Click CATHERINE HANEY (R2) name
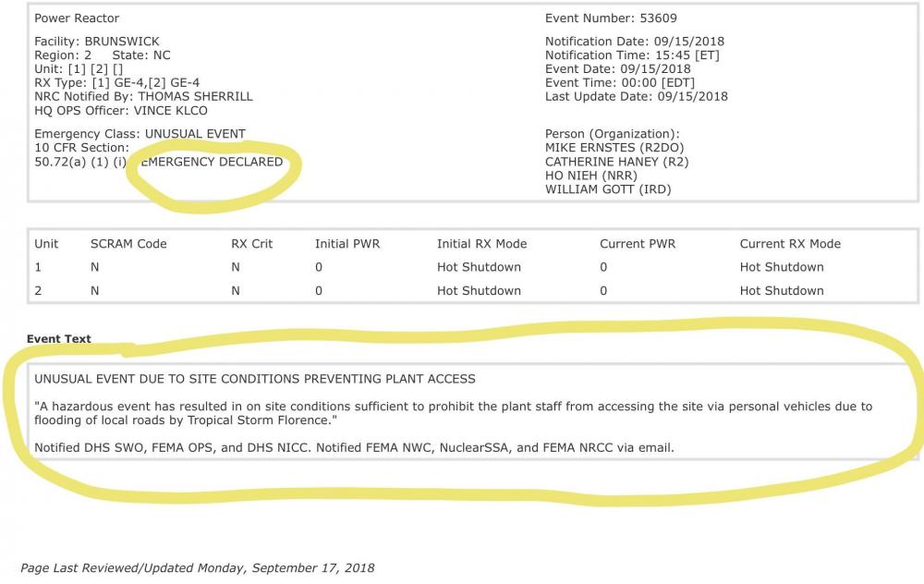This screenshot has width=924, height=584. click(617, 162)
